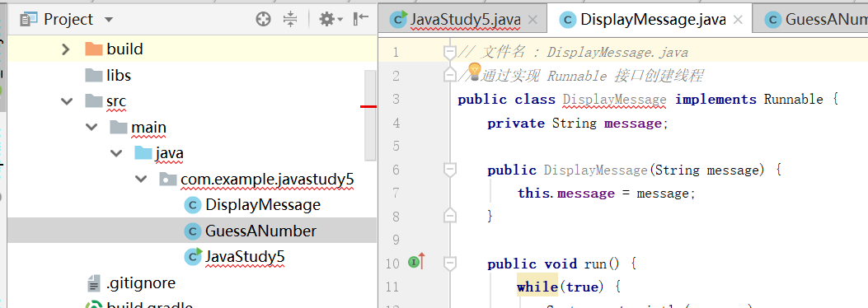Click the JavaStudy5 runnable class icon in tree
The height and width of the screenshot is (308, 868).
click(x=193, y=256)
